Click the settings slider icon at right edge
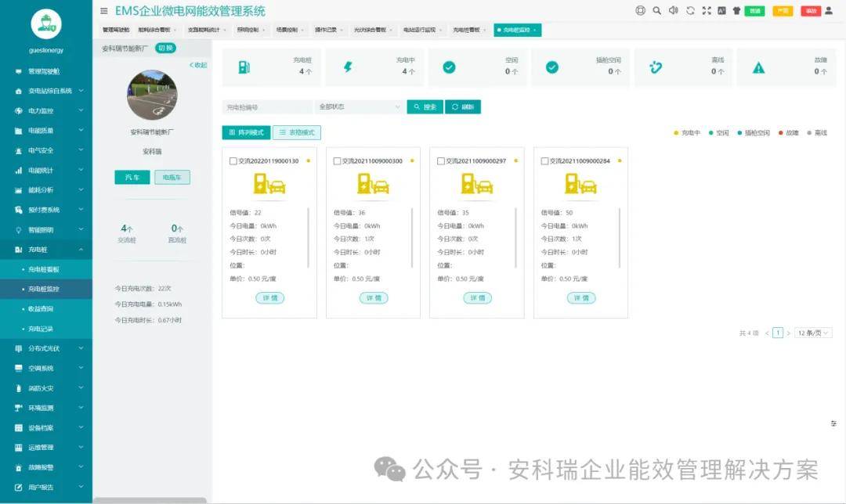The height and width of the screenshot is (504, 846). 833,423
